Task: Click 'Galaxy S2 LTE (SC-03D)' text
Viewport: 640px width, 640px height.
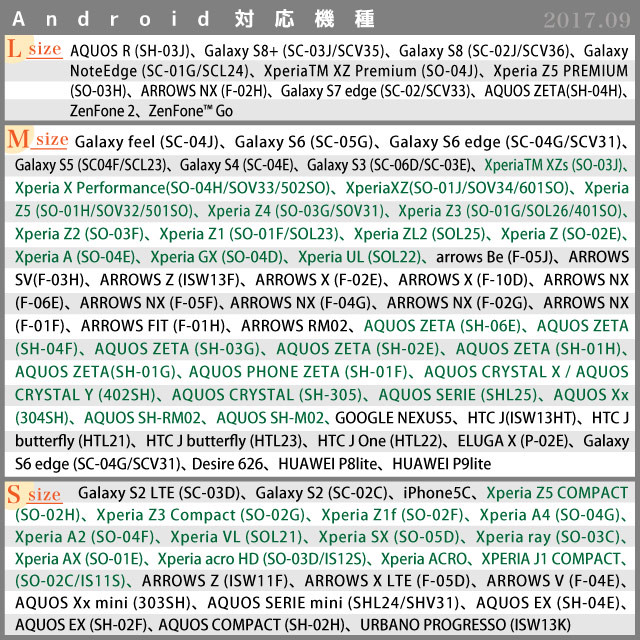Action: pyautogui.click(x=159, y=493)
